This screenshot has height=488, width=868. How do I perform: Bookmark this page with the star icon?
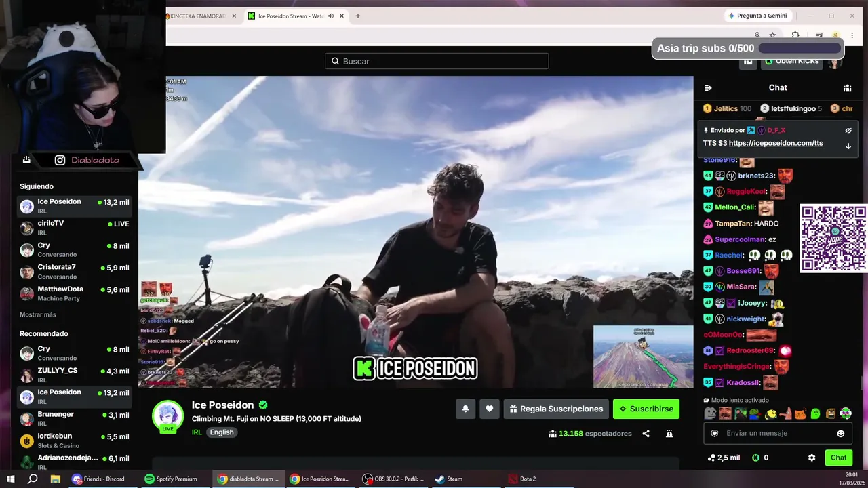click(x=772, y=35)
